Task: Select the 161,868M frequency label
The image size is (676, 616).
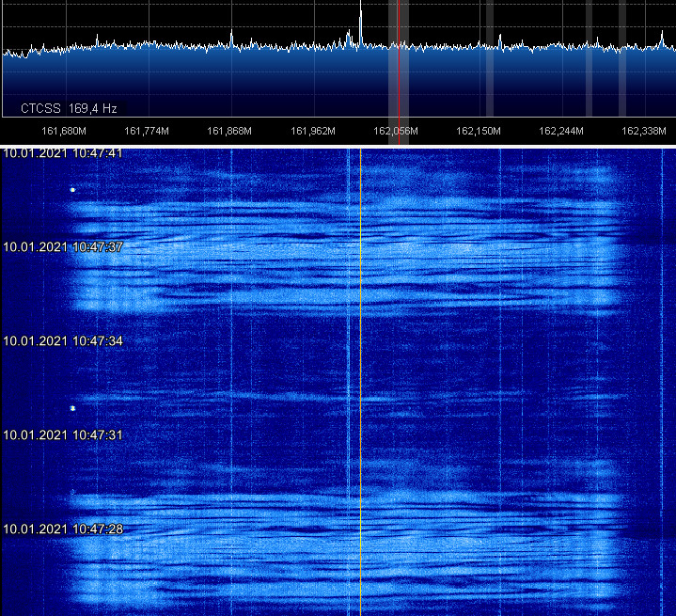Action: (x=229, y=131)
